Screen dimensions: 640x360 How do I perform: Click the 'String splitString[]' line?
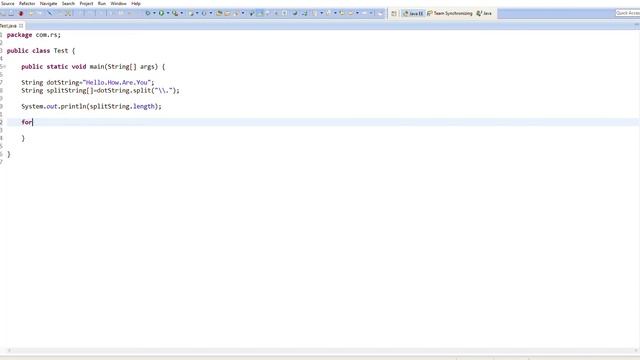tap(100, 91)
